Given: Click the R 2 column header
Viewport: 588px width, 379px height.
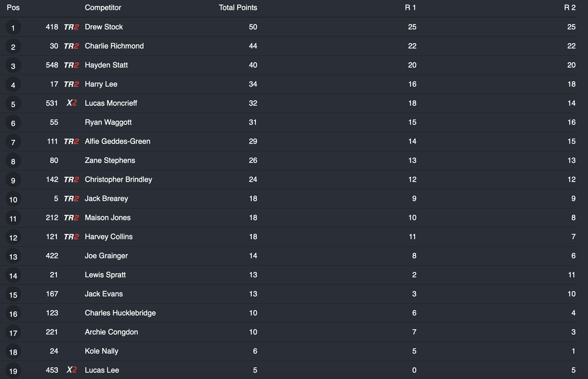Looking at the screenshot, I should tap(569, 8).
